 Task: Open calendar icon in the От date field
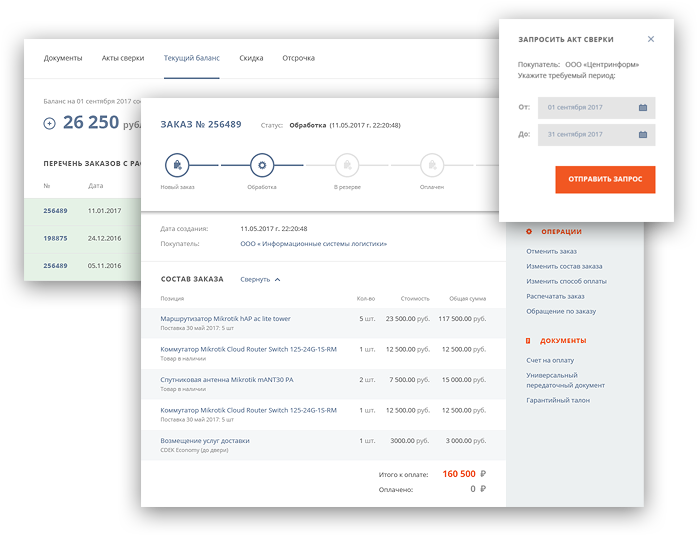(643, 107)
